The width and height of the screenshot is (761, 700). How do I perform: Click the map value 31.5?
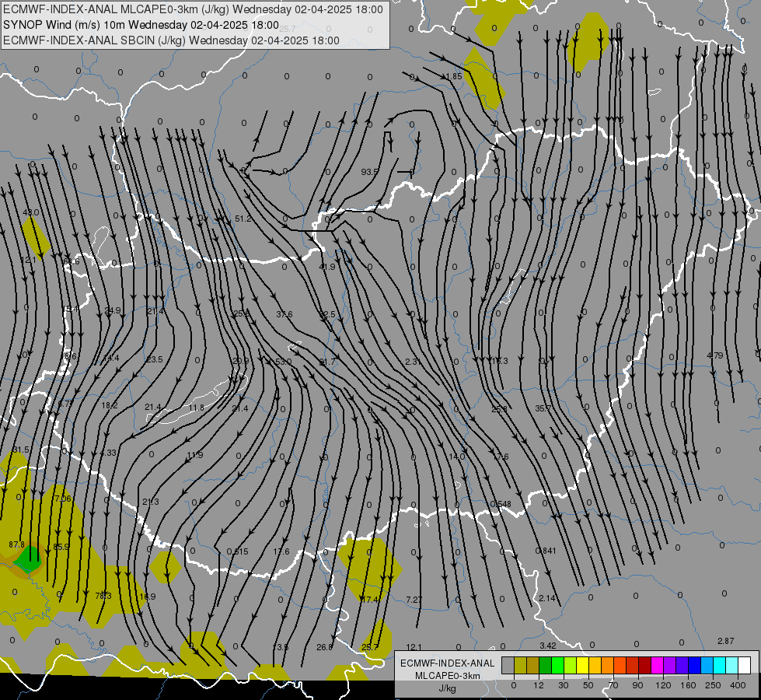click(x=21, y=450)
